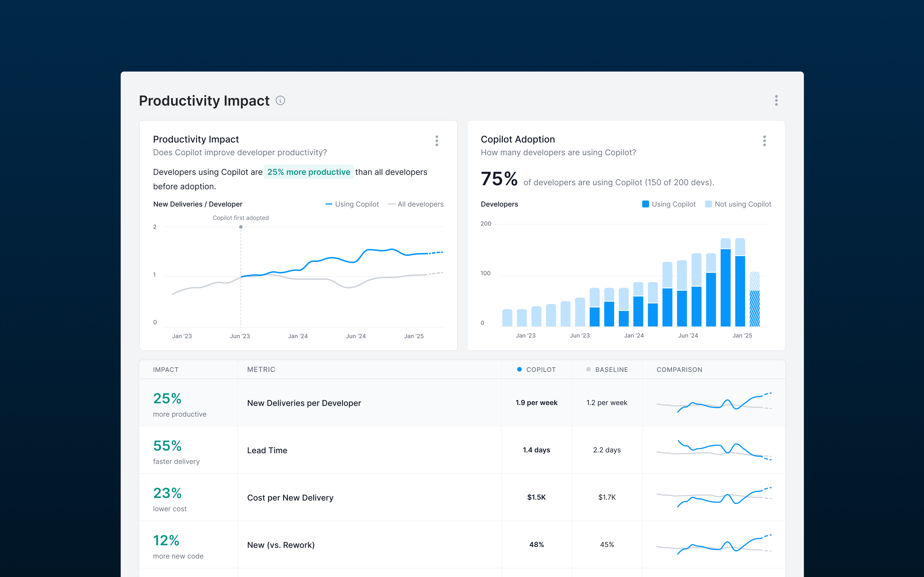Sort by the IMPACT column header
This screenshot has height=577, width=924.
[x=166, y=369]
